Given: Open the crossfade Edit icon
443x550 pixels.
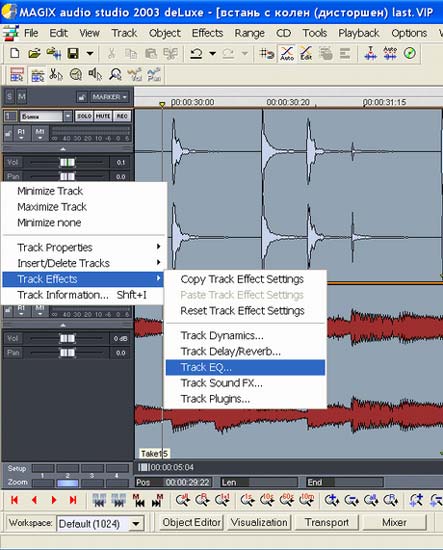Looking at the screenshot, I should (306, 53).
